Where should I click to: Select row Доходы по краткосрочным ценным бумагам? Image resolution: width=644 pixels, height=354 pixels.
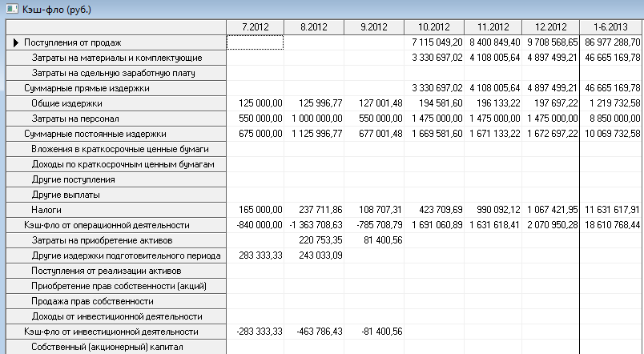[116, 164]
